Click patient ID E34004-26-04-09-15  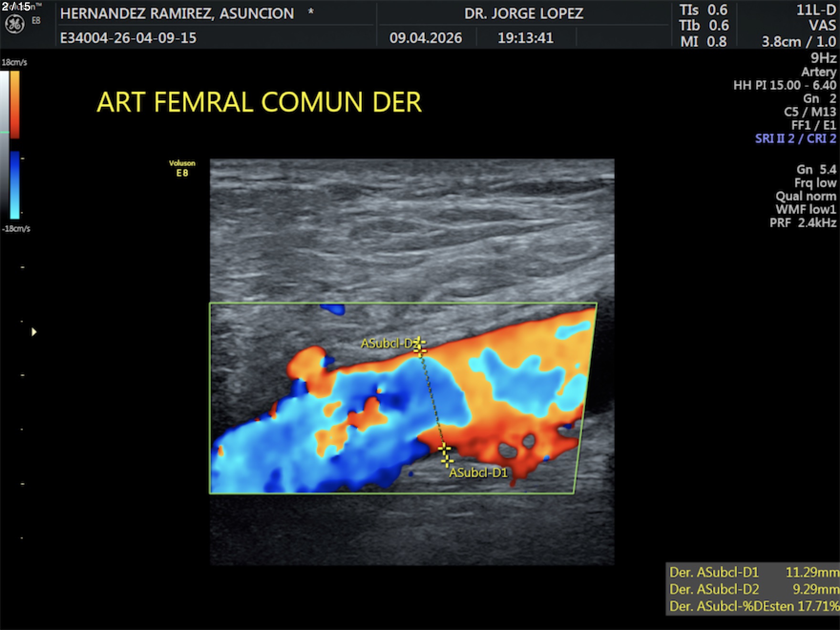(128, 38)
